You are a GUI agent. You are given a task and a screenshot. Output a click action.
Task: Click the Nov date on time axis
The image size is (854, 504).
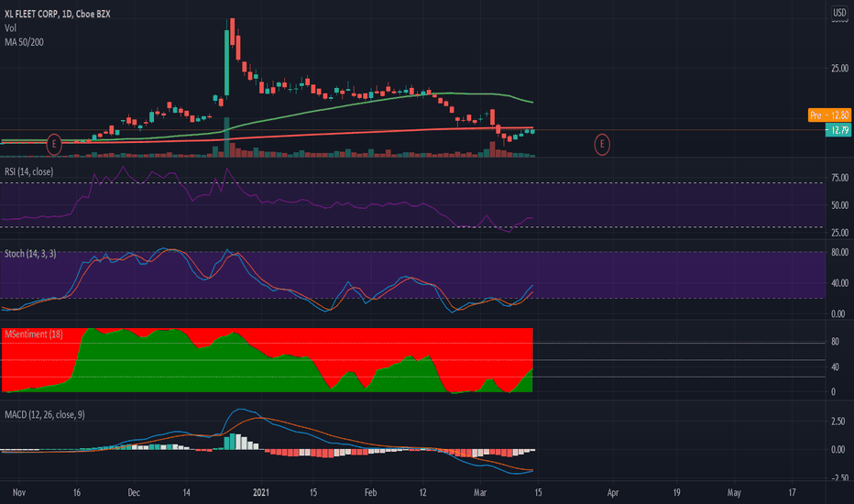[19, 493]
